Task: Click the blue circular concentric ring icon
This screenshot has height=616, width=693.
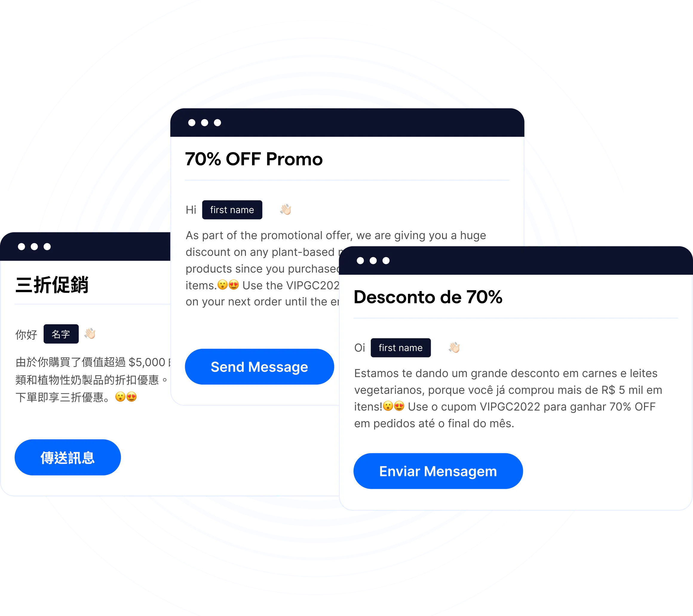Action: click(x=346, y=308)
